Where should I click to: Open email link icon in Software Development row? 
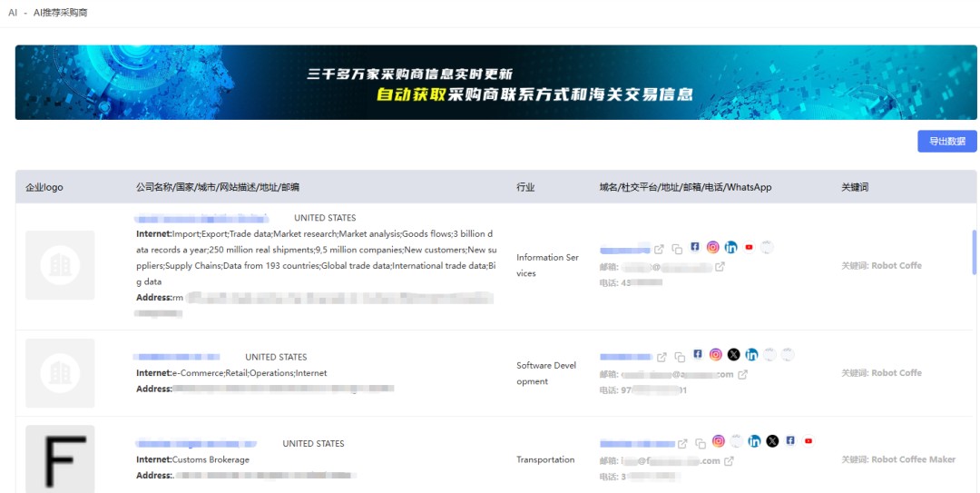743,374
